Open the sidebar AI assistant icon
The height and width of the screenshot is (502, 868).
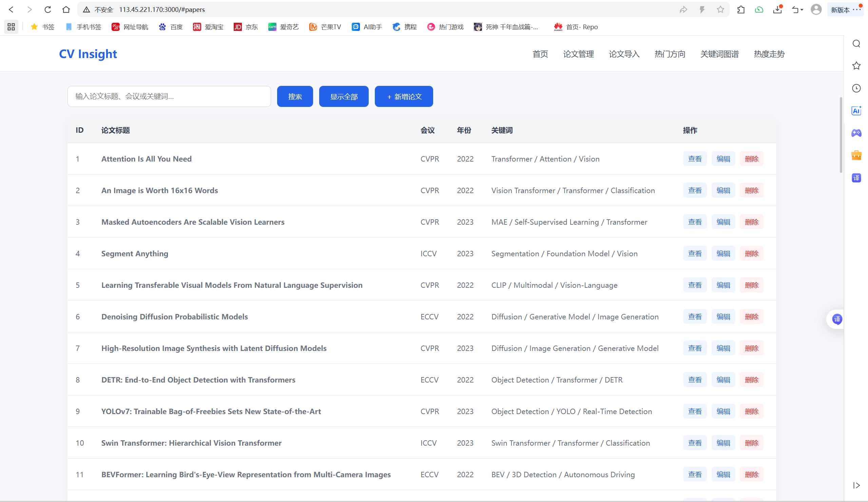point(856,111)
